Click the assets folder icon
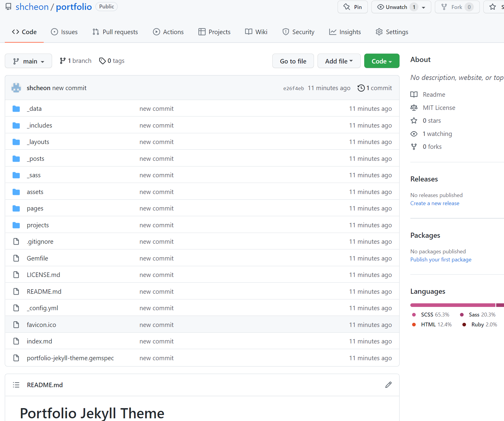This screenshot has height=421, width=504. pos(16,192)
